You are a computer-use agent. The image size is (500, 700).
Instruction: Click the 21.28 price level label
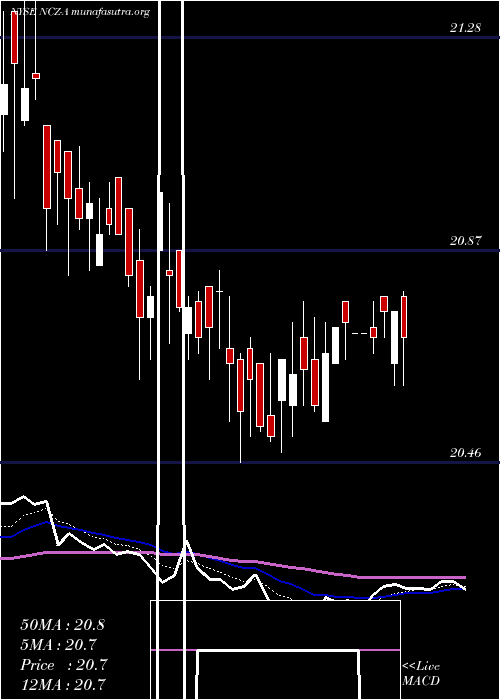click(x=465, y=28)
